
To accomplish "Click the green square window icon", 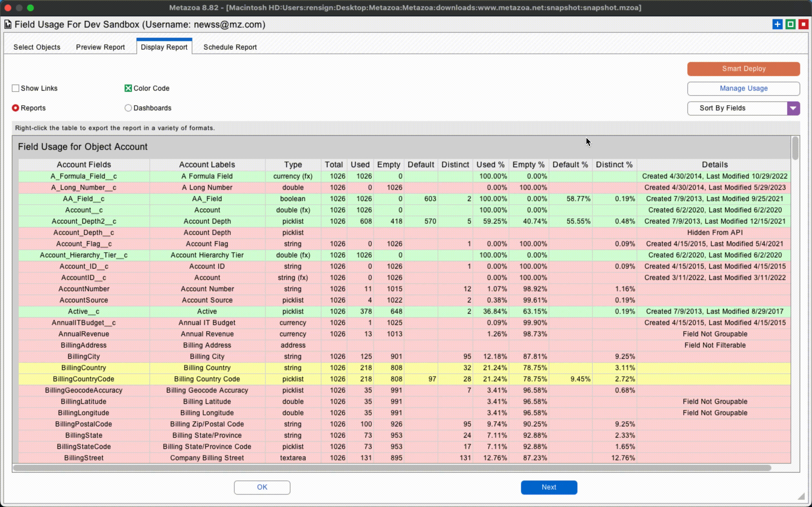I will [x=790, y=25].
